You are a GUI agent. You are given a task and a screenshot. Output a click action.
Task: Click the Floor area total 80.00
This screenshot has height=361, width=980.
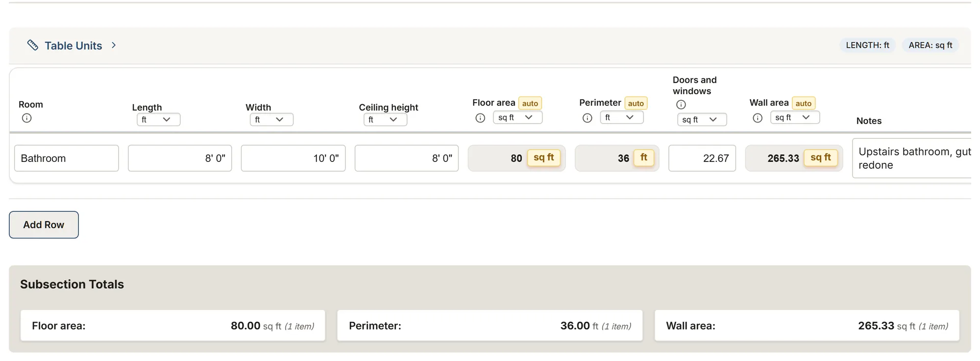coord(245,326)
